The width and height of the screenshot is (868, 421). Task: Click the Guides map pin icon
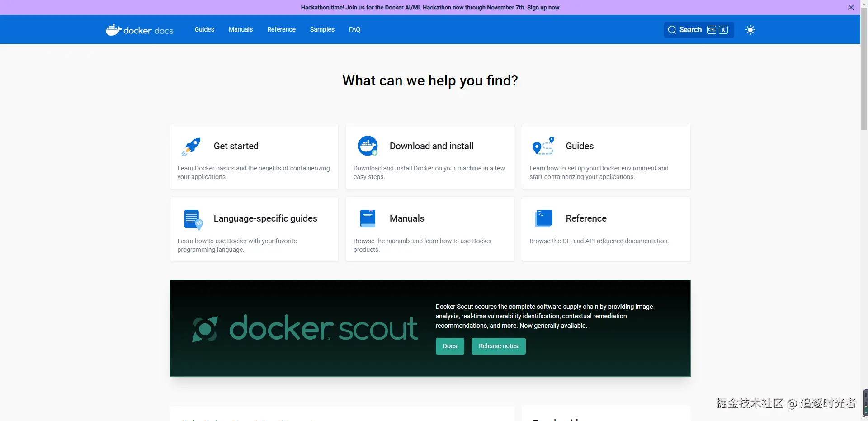coord(543,146)
